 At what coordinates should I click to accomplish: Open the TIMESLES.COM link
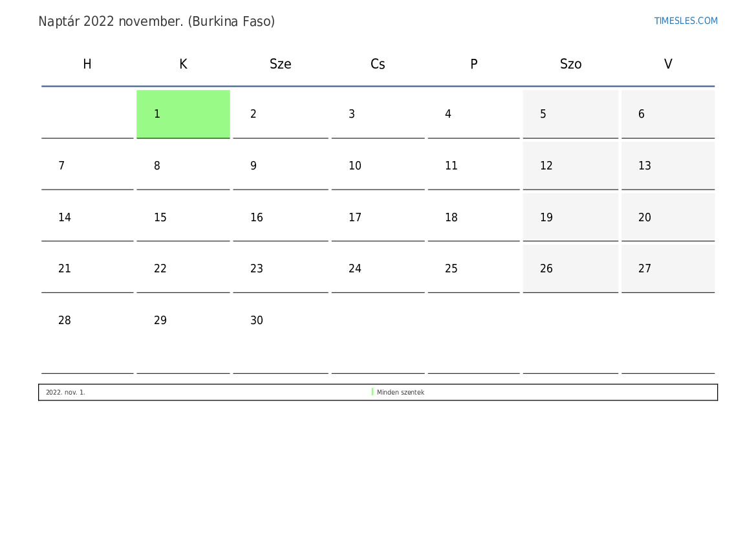(x=686, y=21)
